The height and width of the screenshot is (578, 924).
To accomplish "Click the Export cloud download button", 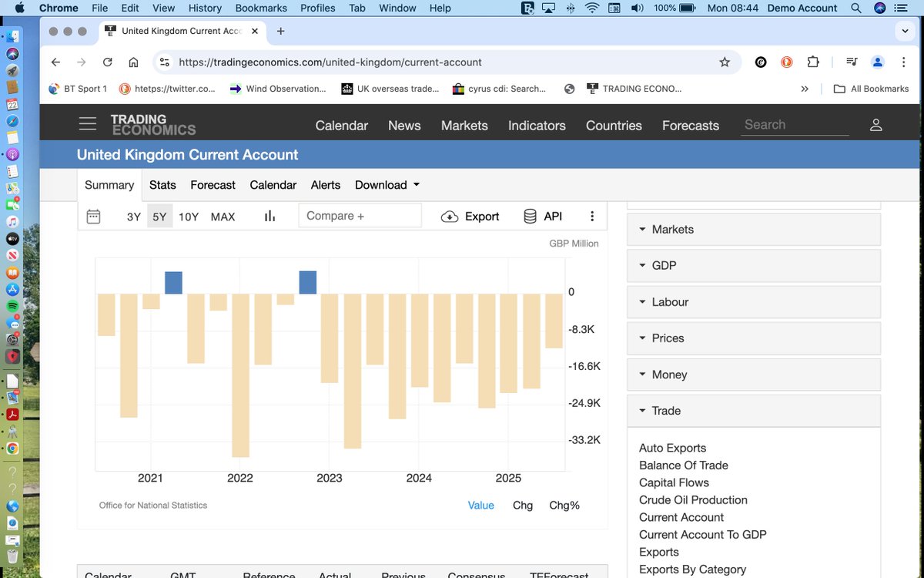I will (x=470, y=217).
